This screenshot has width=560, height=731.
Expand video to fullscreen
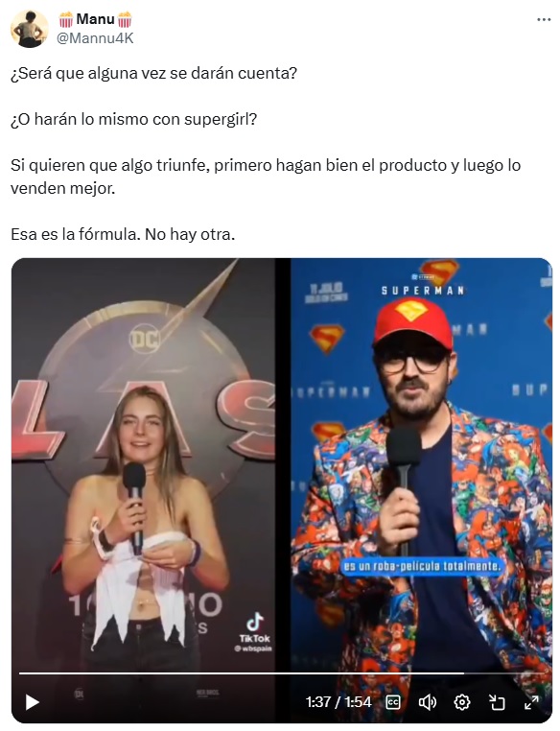[x=531, y=702]
